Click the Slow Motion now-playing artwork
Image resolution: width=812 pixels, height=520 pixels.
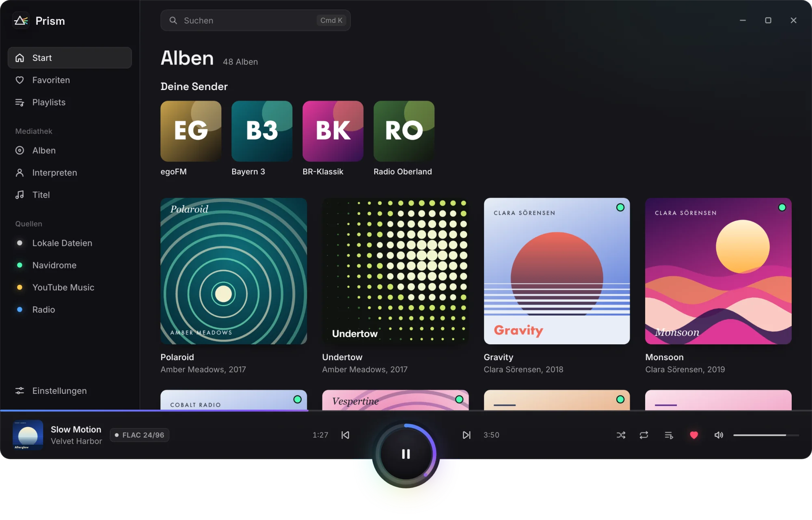tap(28, 435)
